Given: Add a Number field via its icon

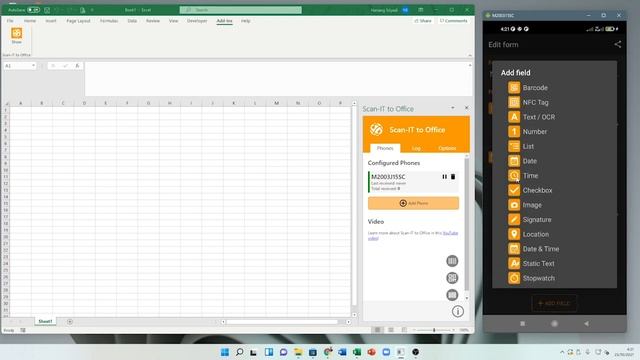Looking at the screenshot, I should [x=514, y=131].
